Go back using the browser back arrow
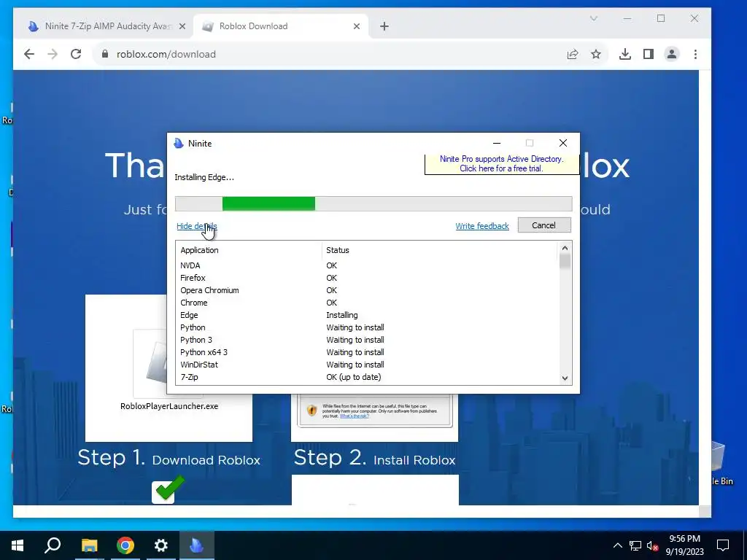Viewport: 747px width, 560px height. pos(29,54)
